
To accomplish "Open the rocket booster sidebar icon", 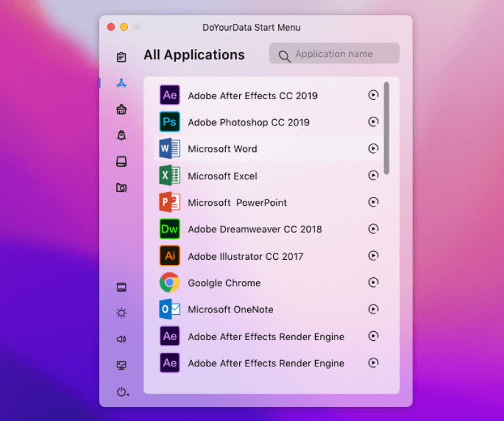I will (x=121, y=135).
